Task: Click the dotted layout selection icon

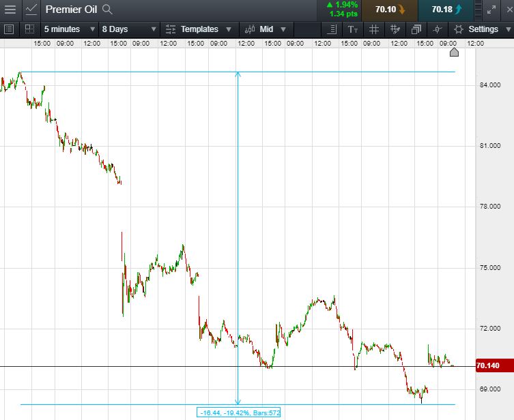Action: click(x=30, y=29)
